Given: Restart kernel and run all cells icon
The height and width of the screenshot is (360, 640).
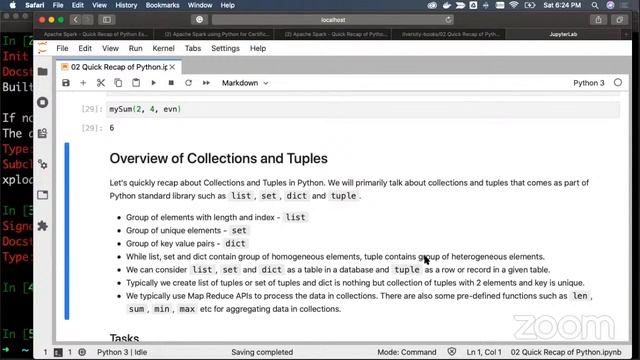Looking at the screenshot, I should (x=206, y=83).
